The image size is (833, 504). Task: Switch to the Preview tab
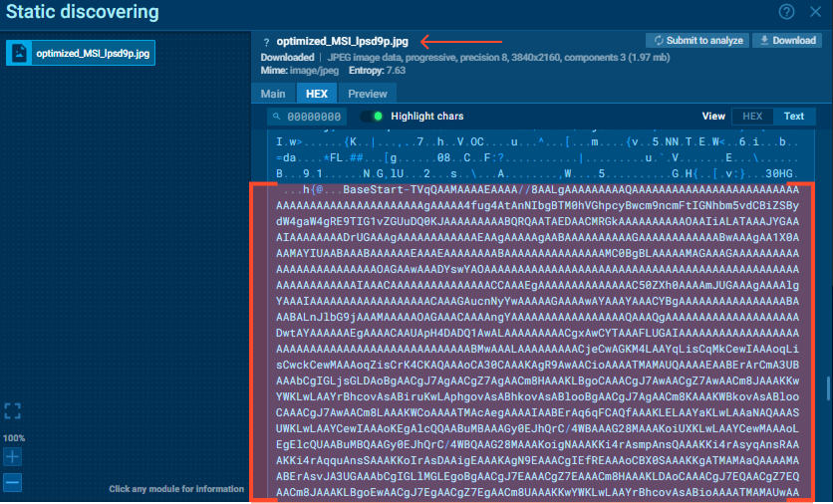point(367,94)
